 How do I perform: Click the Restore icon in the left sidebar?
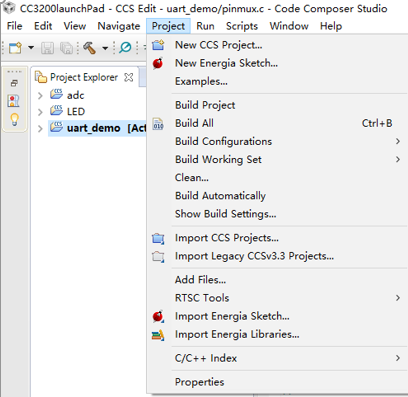point(14,83)
